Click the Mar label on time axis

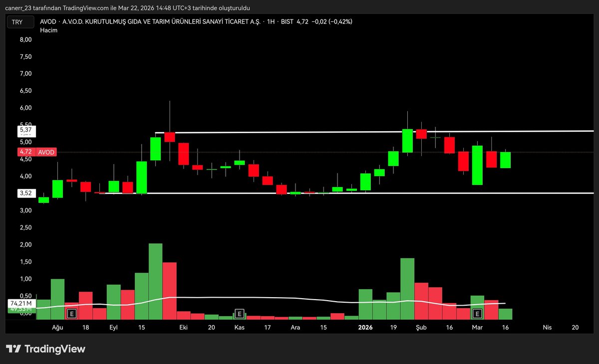pyautogui.click(x=477, y=328)
